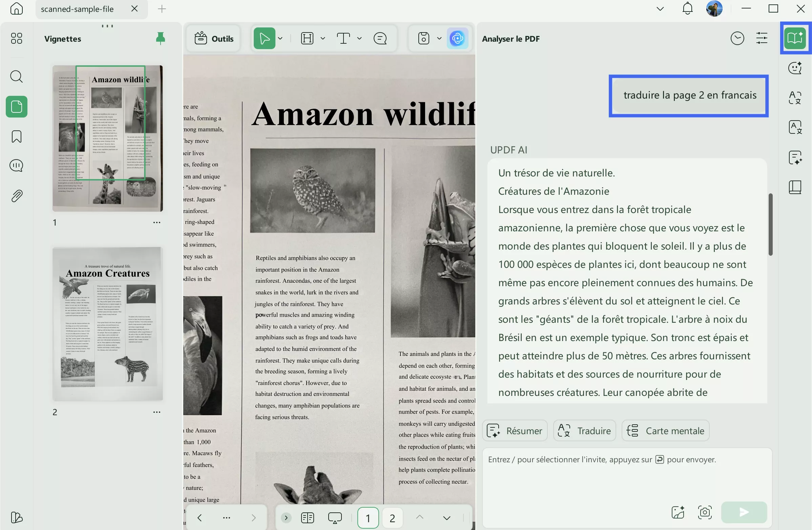Switch to the scanned-sample-file tab

click(x=77, y=9)
